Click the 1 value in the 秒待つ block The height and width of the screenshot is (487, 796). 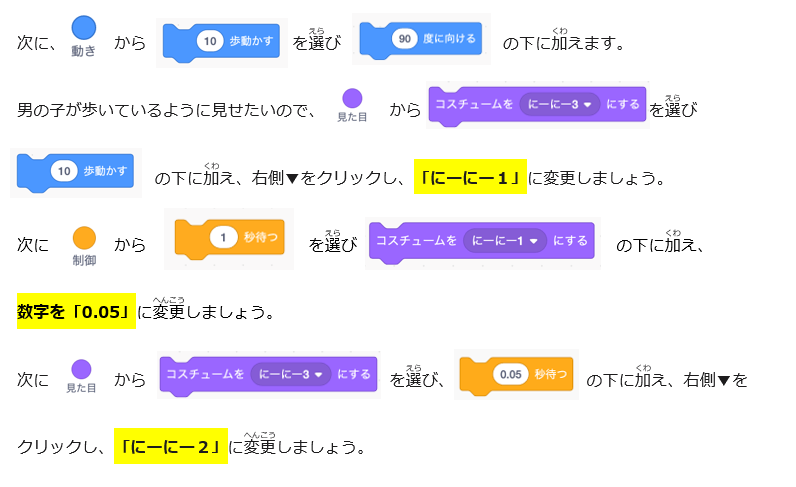click(224, 238)
